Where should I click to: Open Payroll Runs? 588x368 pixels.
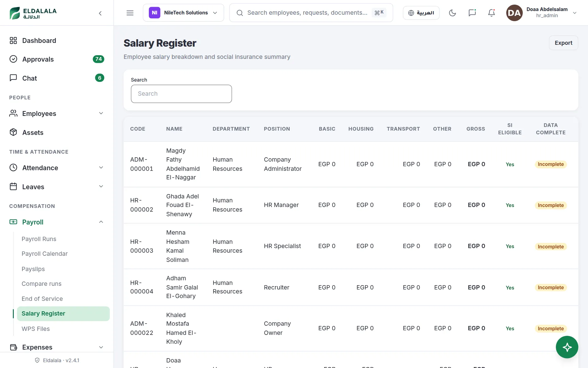click(x=39, y=239)
